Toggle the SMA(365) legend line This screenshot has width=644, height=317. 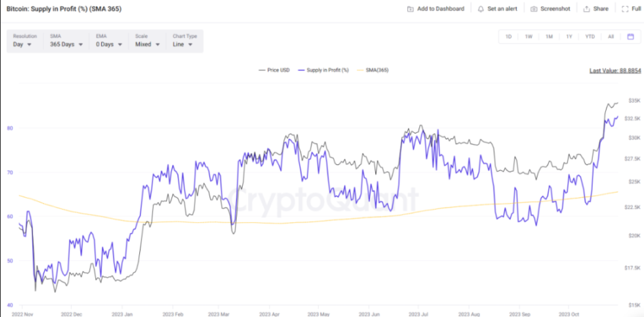[x=377, y=70]
